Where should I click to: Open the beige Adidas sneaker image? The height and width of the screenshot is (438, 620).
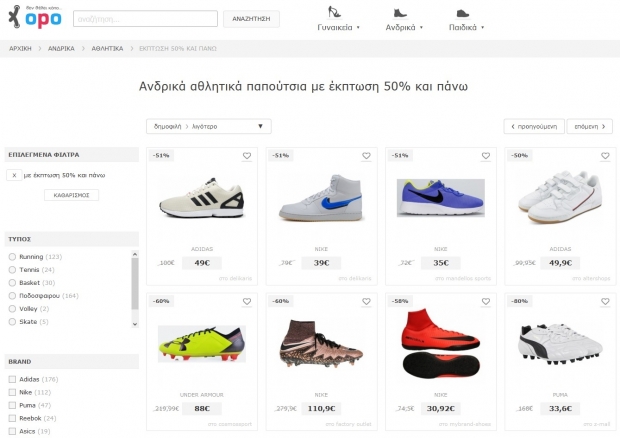[x=202, y=198]
